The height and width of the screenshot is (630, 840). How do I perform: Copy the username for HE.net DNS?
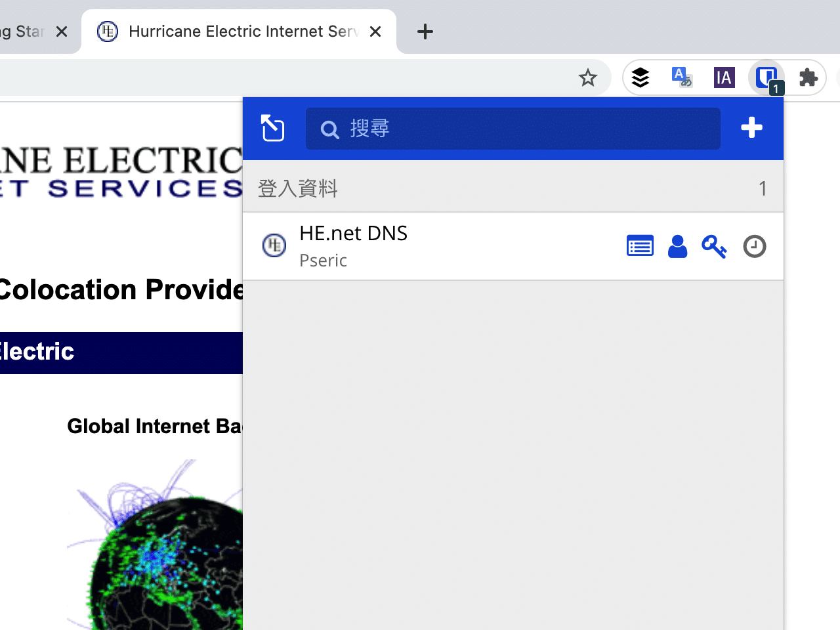[678, 246]
